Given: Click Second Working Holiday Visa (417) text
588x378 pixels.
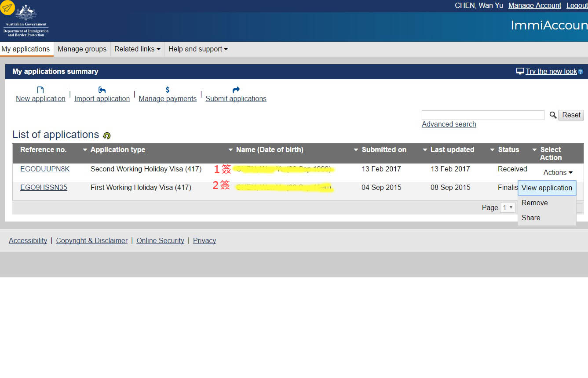Looking at the screenshot, I should (x=146, y=169).
